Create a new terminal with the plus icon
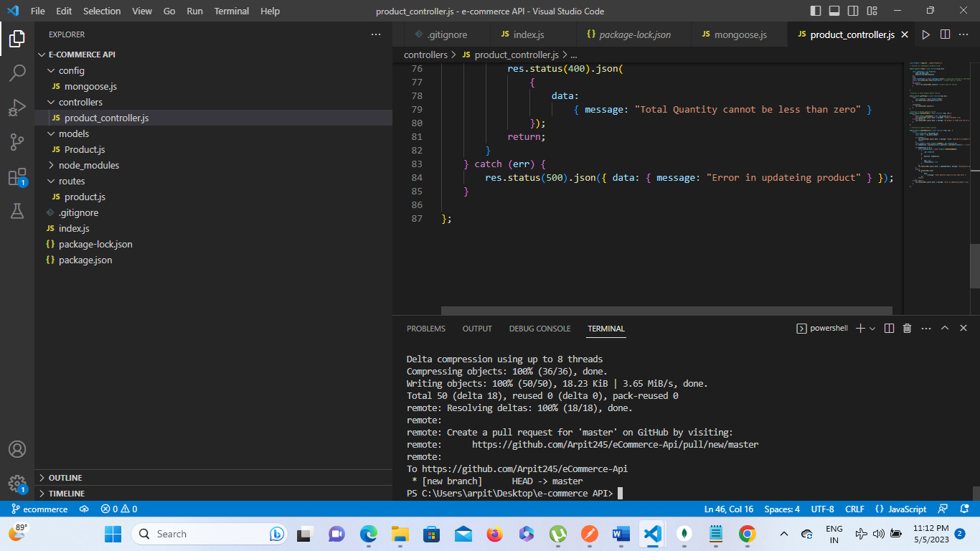 point(859,328)
